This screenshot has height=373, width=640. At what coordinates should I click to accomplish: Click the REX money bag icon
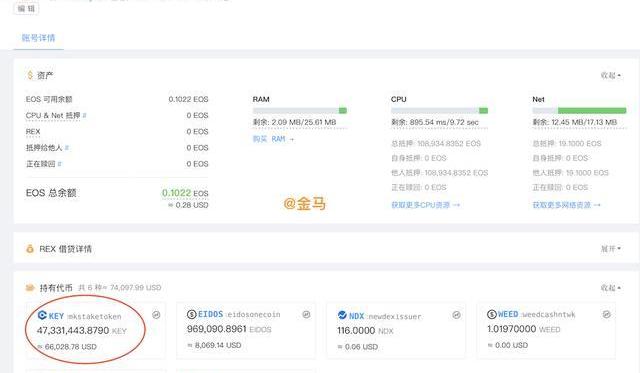[x=30, y=249]
